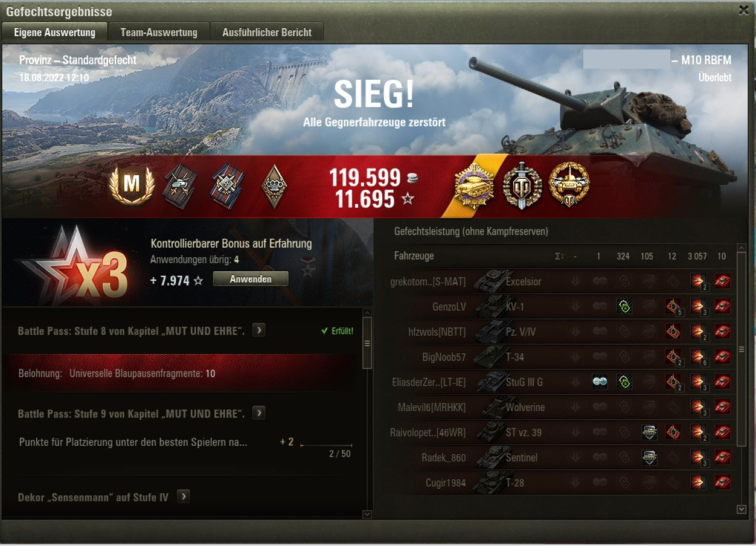Expand Dekor Sensenmann details arrow
Viewport: 756px width, 546px height.
click(x=183, y=496)
